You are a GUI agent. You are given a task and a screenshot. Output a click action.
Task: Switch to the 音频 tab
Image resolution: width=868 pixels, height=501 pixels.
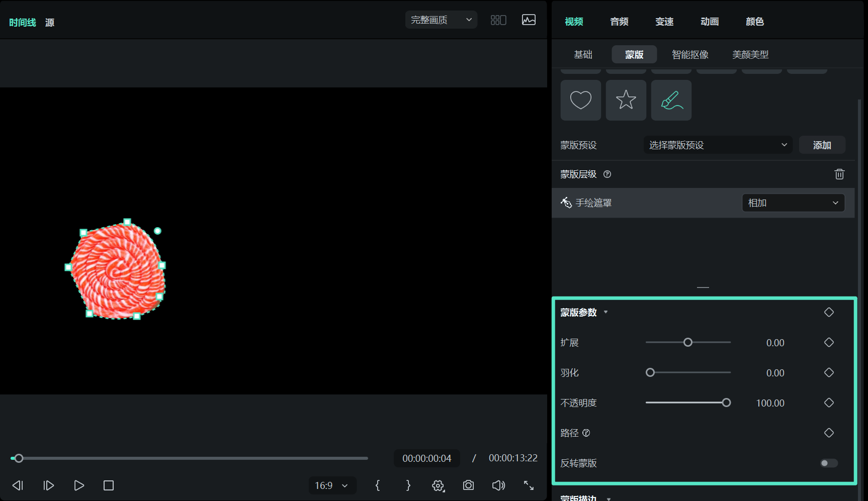point(619,22)
